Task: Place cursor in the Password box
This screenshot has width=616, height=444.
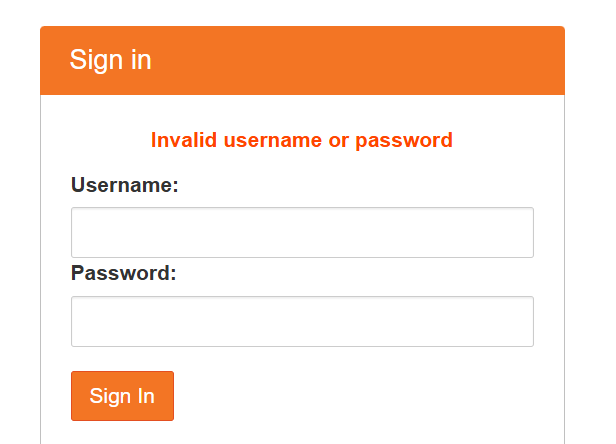Action: tap(302, 321)
